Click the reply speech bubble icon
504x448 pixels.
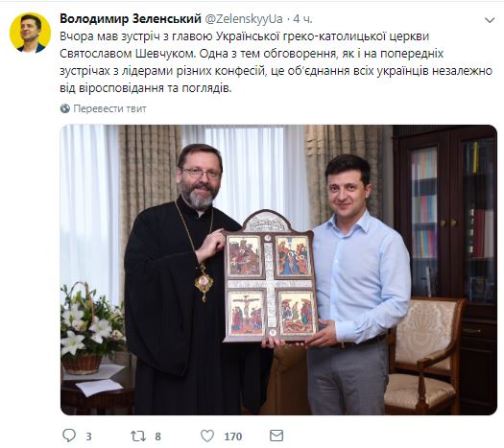(69, 436)
